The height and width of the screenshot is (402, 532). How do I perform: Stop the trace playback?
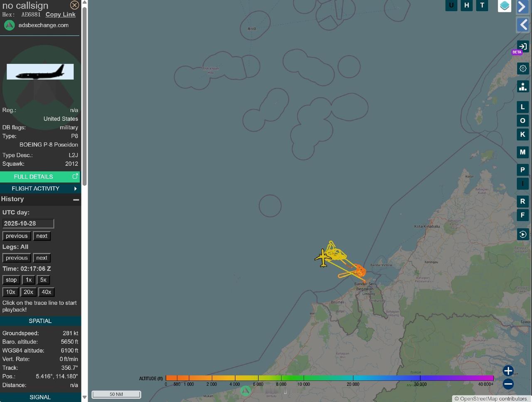(11, 280)
